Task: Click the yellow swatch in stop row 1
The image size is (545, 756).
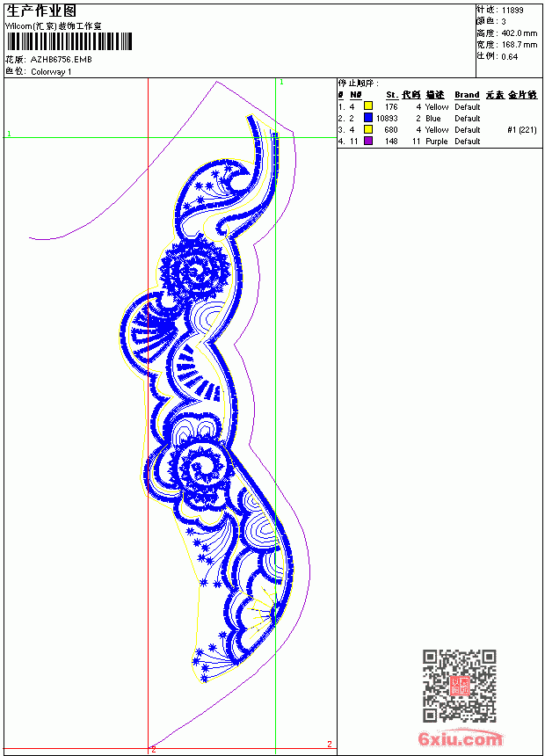Action: (x=368, y=106)
